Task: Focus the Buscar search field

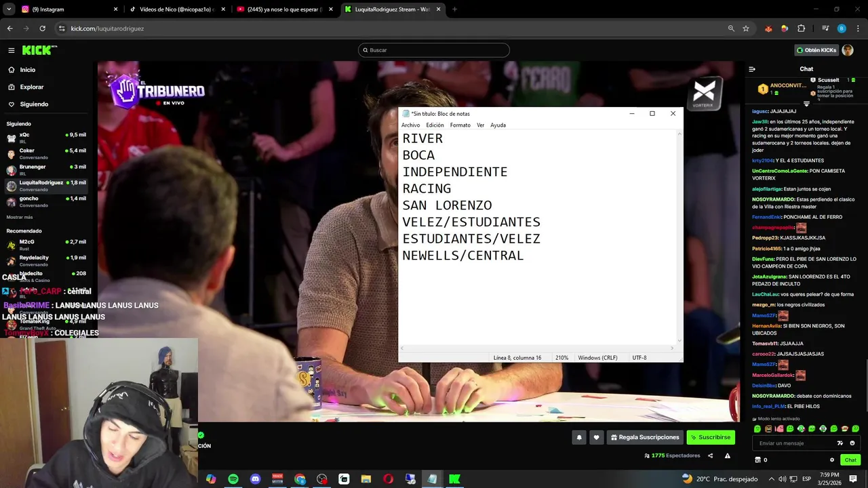Action: point(434,50)
